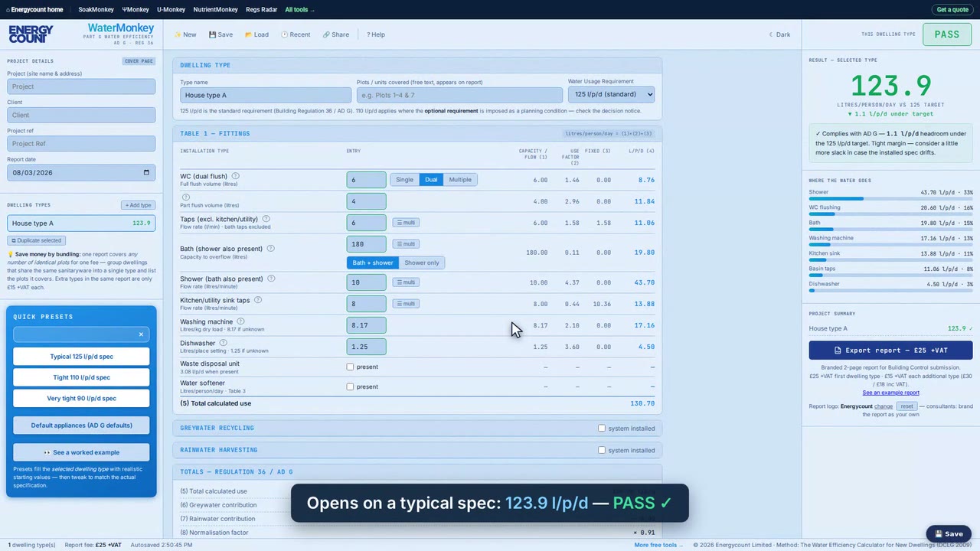Click Add type button
The width and height of the screenshot is (980, 551).
[x=139, y=205]
